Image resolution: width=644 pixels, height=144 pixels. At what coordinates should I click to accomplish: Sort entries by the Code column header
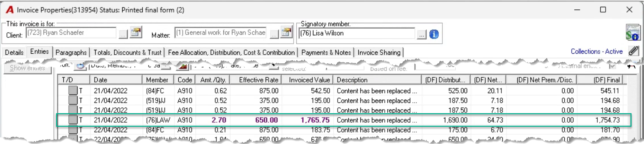185,80
